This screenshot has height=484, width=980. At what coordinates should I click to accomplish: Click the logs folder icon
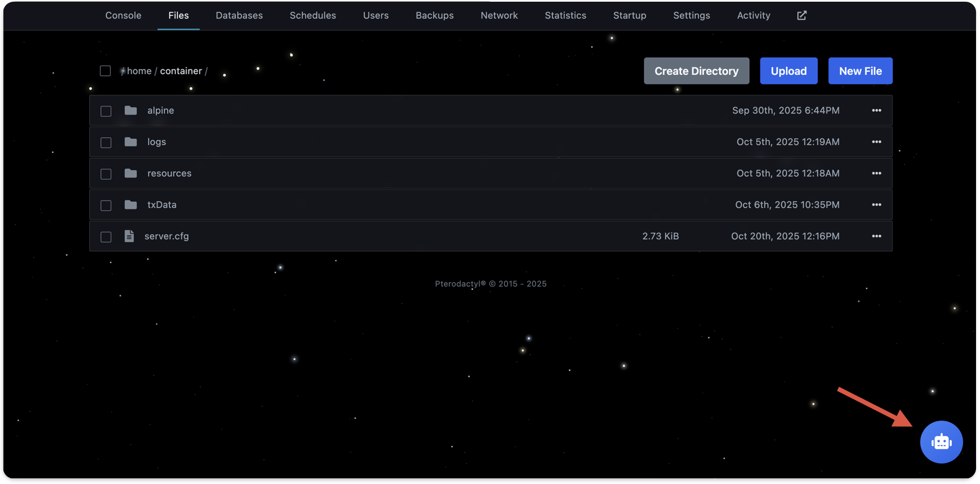pos(130,142)
